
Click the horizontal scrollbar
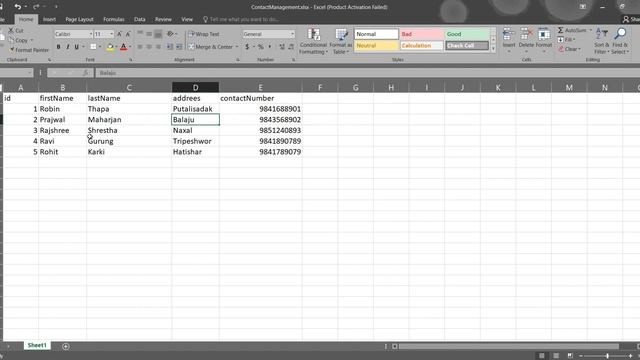[x=509, y=346]
